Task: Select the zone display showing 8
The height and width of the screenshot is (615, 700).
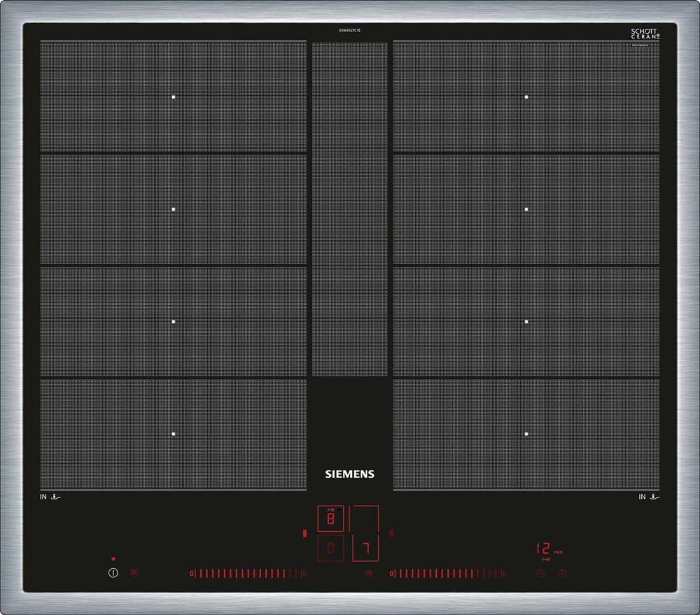Action: [x=330, y=518]
